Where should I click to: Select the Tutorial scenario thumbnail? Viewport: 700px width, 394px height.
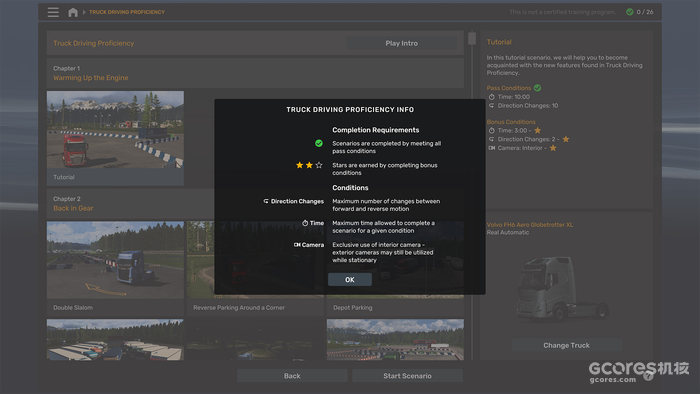pos(115,130)
